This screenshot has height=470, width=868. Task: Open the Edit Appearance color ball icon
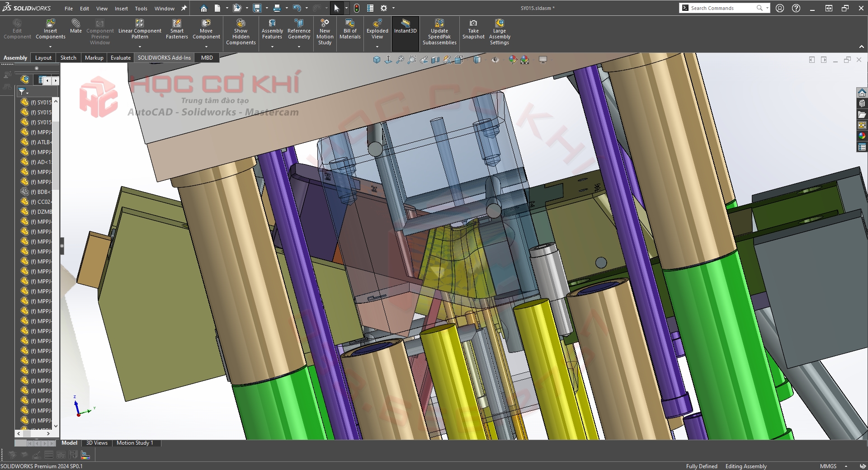point(513,60)
